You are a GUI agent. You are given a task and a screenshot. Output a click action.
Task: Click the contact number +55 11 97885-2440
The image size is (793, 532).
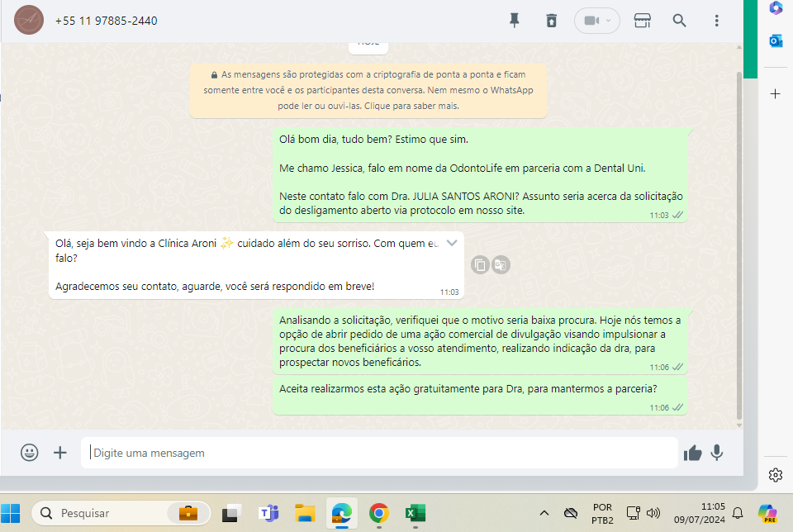106,21
